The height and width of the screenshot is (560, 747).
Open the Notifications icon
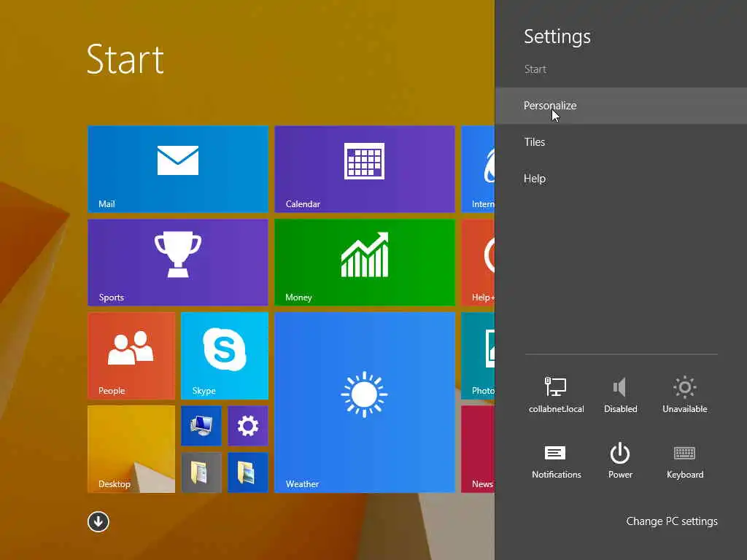556,461
